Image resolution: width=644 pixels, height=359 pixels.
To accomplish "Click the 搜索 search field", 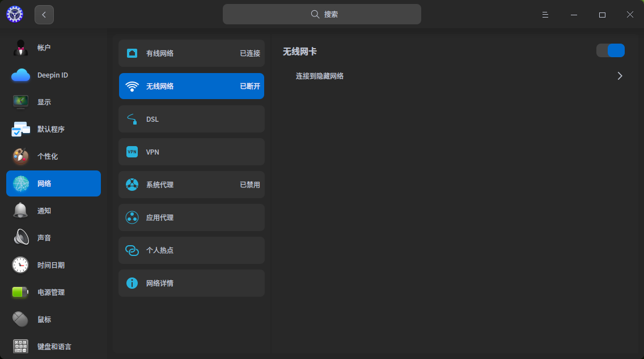I will pos(321,14).
